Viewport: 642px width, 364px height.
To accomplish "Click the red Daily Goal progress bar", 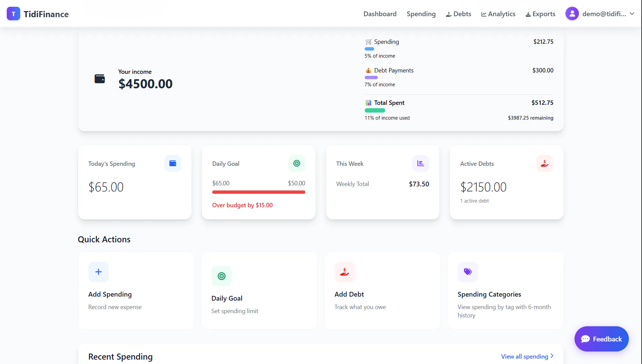I will (259, 192).
